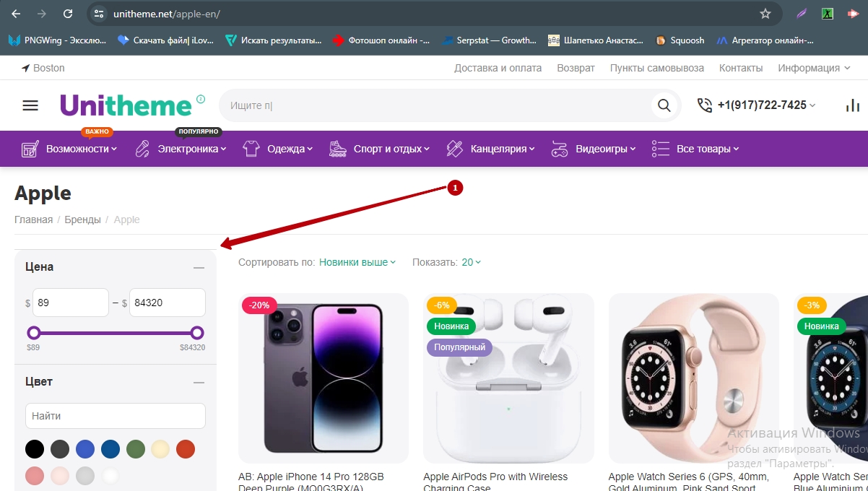Reload the page in browser
Viewport: 868px width, 491px height.
coord(67,14)
